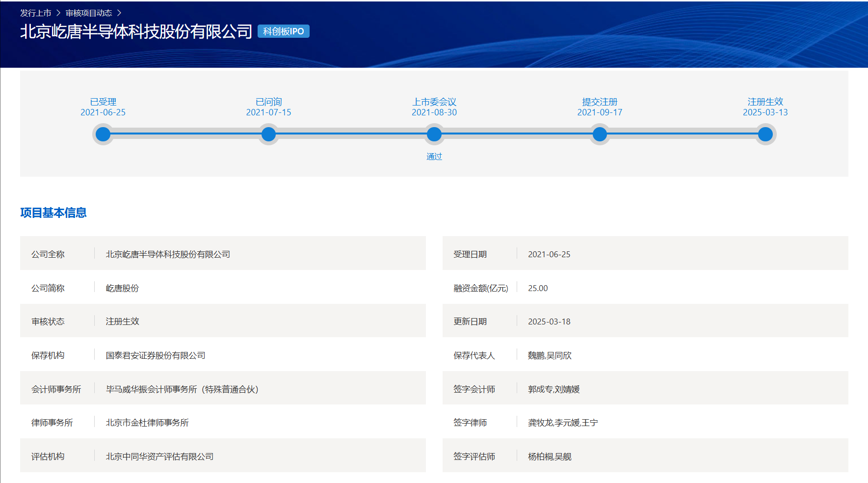The image size is (868, 483).
Task: Click the 审核状态 value 注册生效
Action: pos(122,322)
